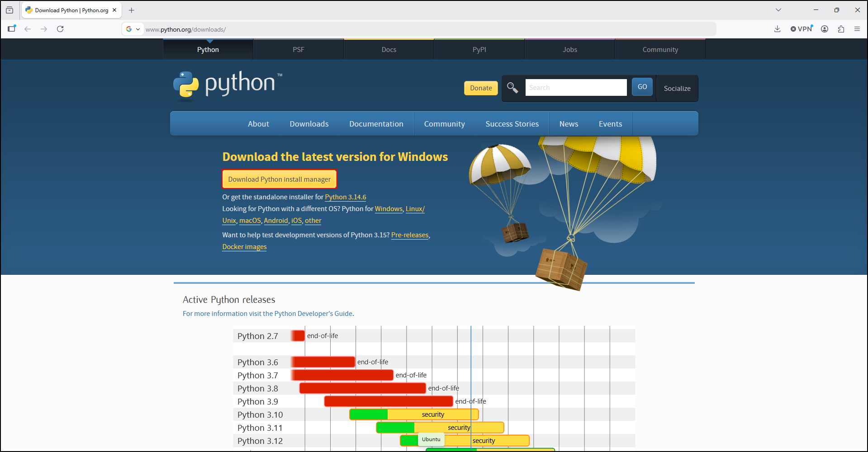Expand the list all tabs chevron
Viewport: 868px width, 452px height.
pos(778,10)
